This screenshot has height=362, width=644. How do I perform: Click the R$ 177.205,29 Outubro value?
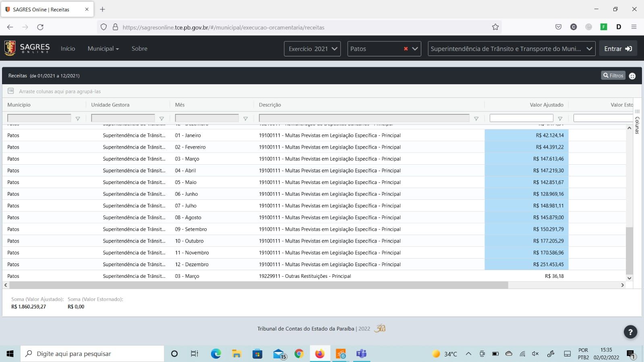click(x=549, y=241)
